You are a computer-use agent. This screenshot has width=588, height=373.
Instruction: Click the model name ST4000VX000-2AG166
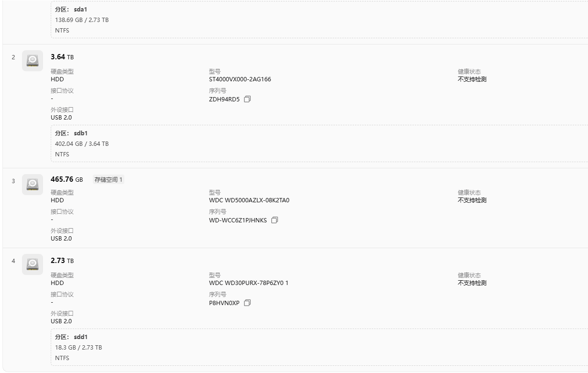tap(240, 79)
